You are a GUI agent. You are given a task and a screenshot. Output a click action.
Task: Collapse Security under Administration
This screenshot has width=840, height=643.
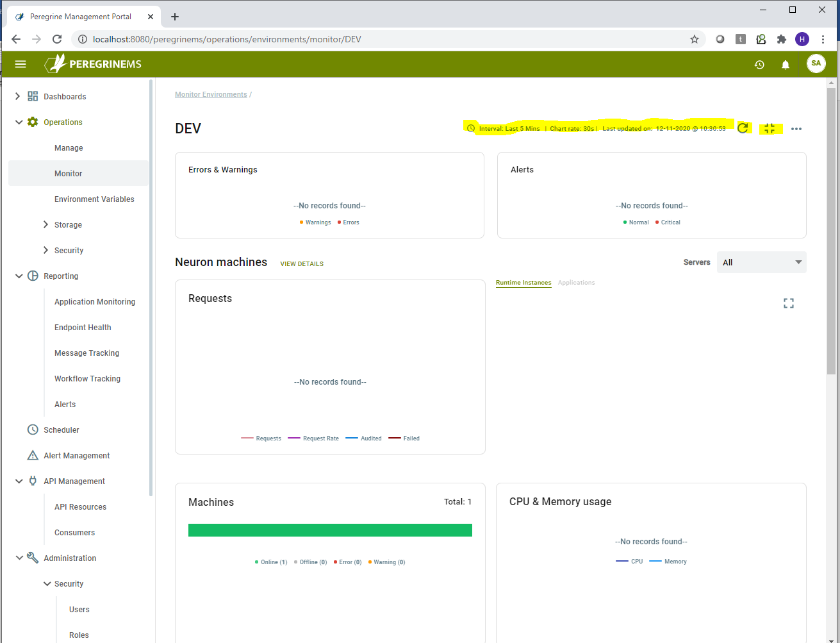coord(47,583)
